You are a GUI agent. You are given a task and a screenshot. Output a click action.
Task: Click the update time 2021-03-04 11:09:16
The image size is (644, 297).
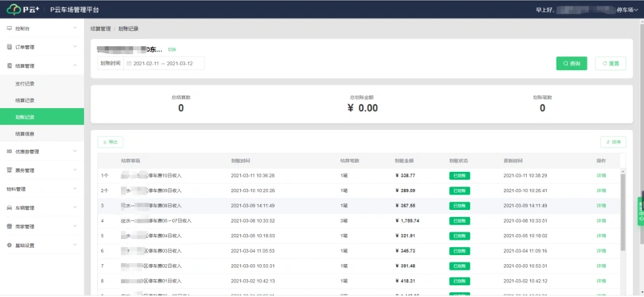(525, 251)
